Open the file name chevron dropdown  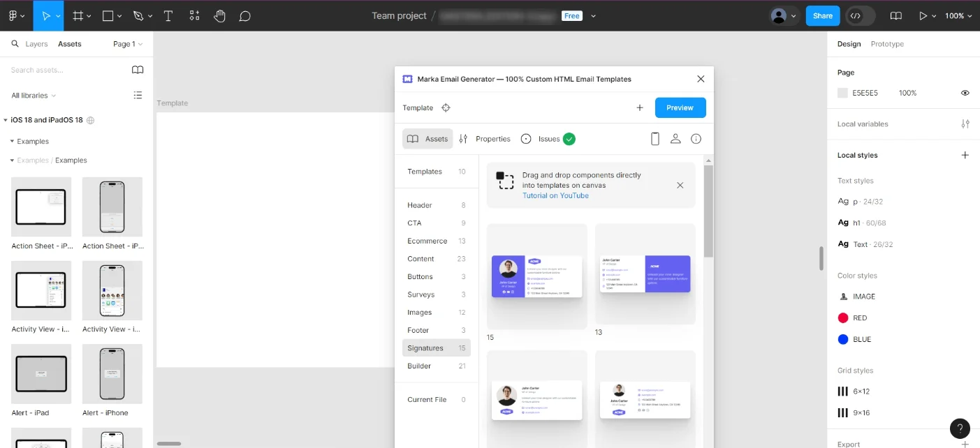(x=594, y=15)
